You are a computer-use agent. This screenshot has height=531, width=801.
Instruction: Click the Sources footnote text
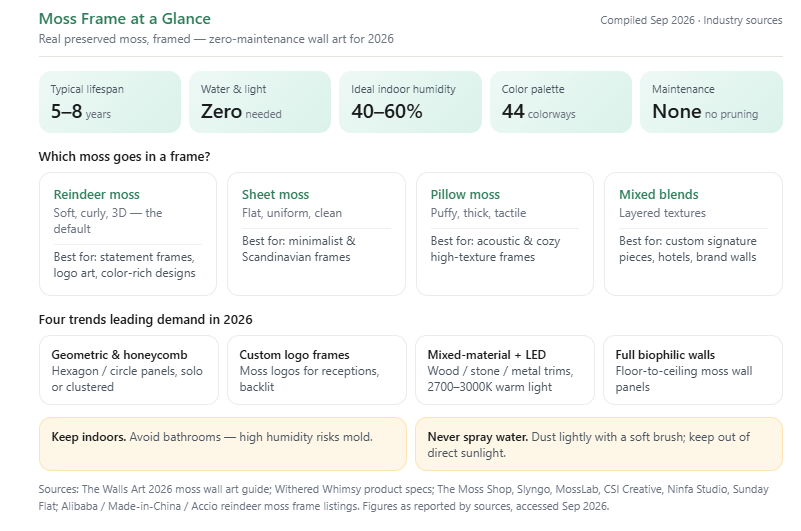[x=404, y=498]
